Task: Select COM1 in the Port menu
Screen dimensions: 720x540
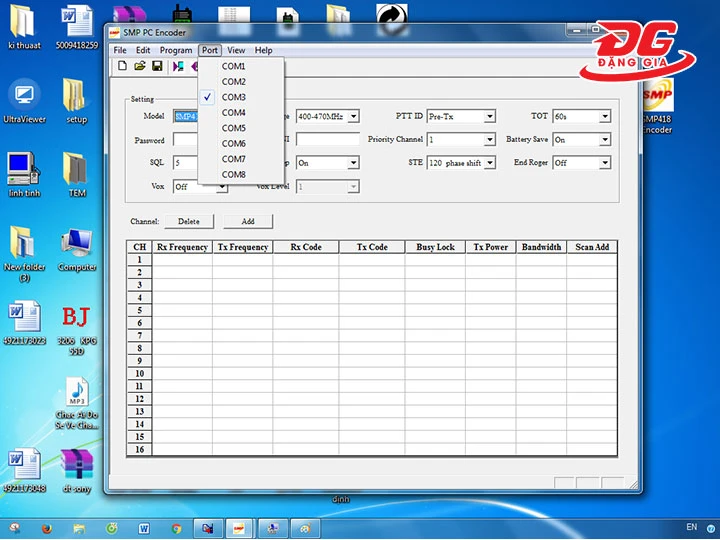Action: pyautogui.click(x=234, y=66)
